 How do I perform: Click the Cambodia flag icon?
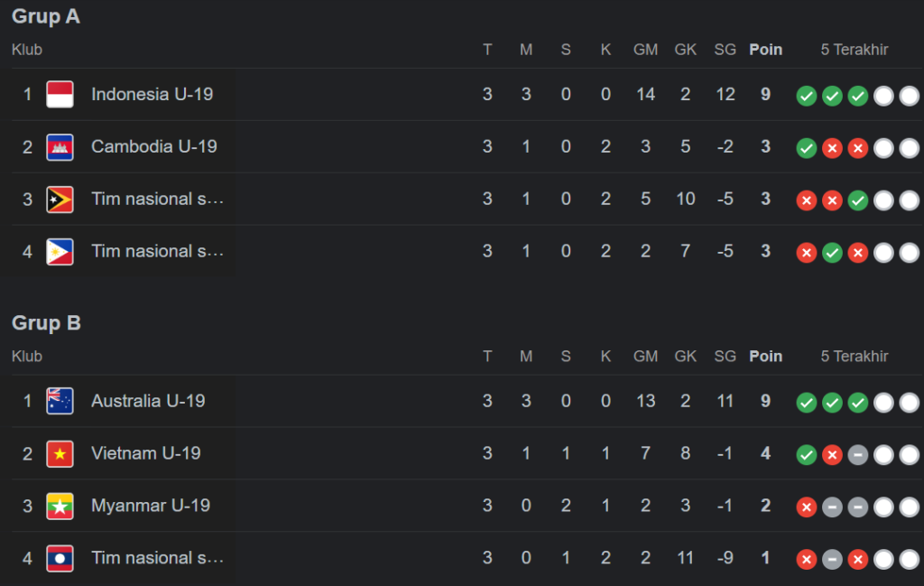[x=60, y=146]
